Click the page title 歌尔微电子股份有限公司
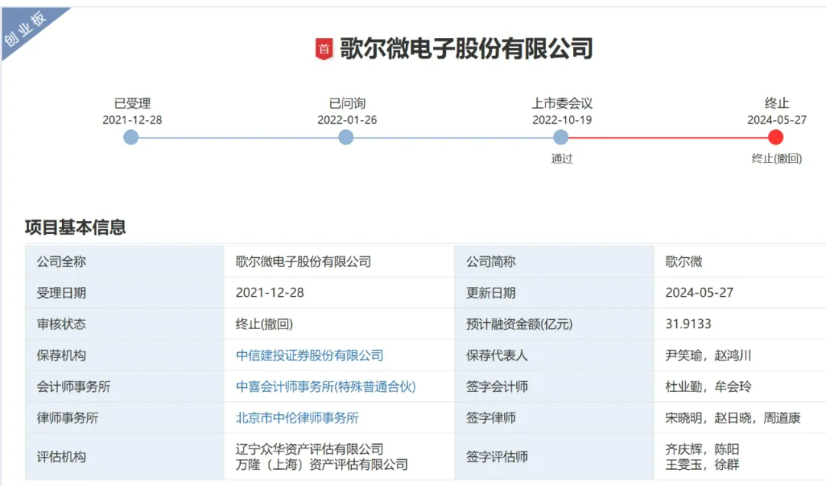 coord(466,49)
